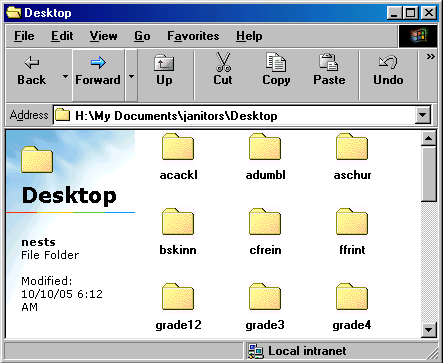
Task: Click the folder icon in Address bar
Action: tap(62, 115)
